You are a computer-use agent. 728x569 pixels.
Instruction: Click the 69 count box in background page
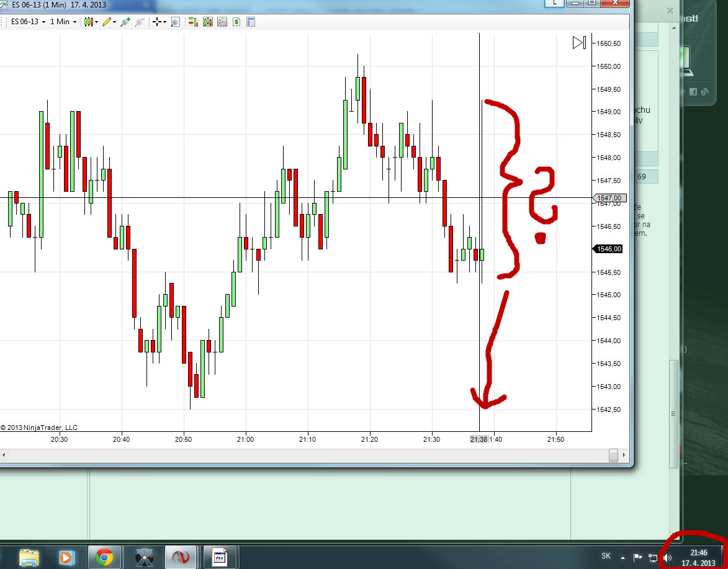[645, 176]
